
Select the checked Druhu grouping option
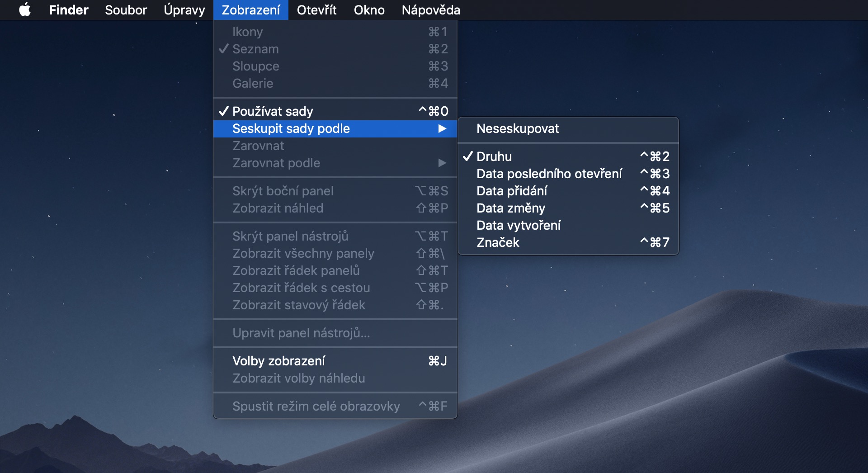point(568,156)
